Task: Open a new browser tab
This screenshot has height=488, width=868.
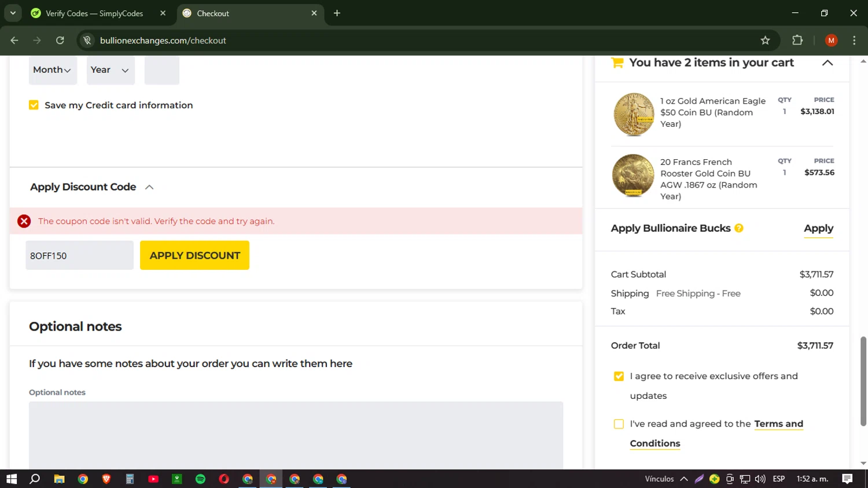Action: pos(337,13)
